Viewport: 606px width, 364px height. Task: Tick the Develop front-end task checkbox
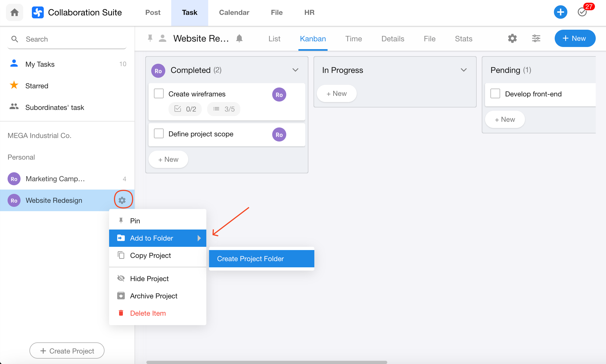click(495, 94)
